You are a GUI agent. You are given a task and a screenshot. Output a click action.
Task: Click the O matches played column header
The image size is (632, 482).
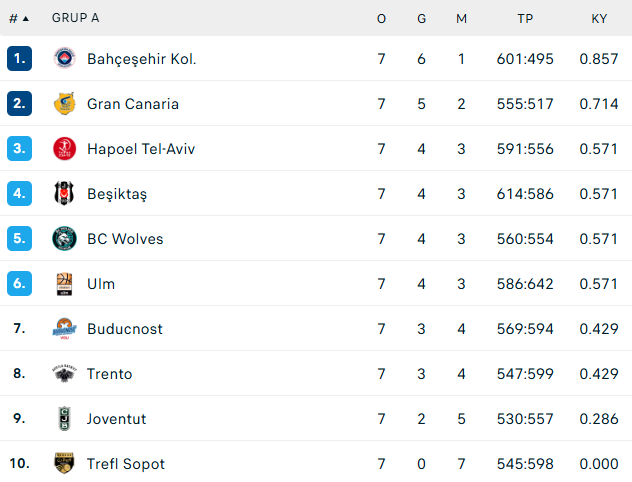[381, 19]
